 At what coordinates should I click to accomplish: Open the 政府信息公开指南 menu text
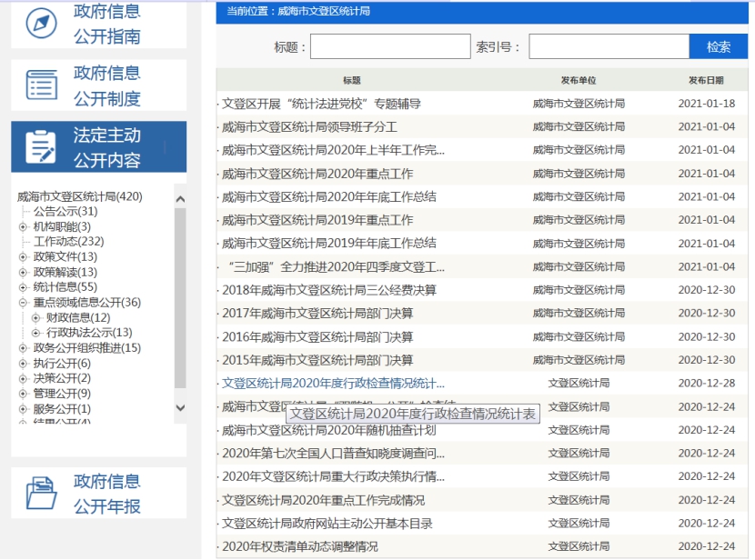click(107, 25)
